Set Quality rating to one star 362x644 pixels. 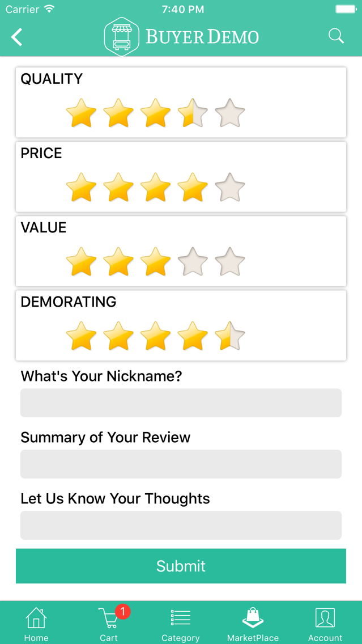click(x=81, y=113)
